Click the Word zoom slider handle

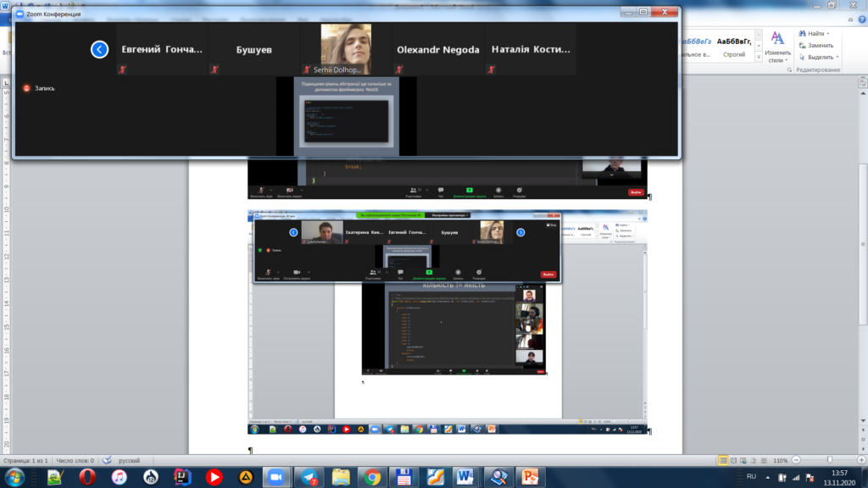pyautogui.click(x=829, y=460)
